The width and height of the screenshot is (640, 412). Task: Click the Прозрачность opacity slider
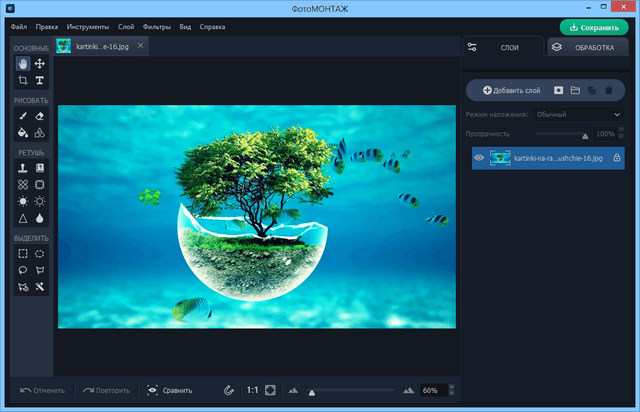pos(560,133)
